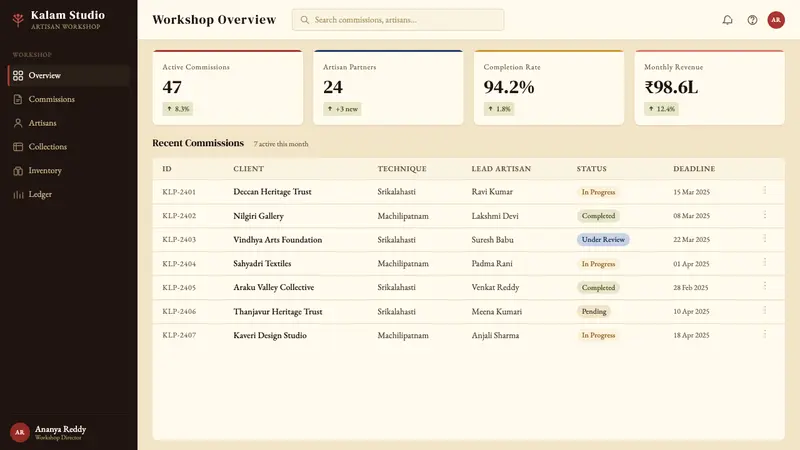
Task: Click In Progress status for Sahyadri Textiles
Action: 598,264
